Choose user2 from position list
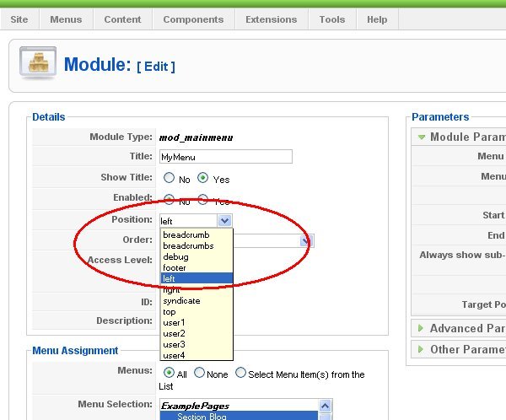 coord(196,334)
